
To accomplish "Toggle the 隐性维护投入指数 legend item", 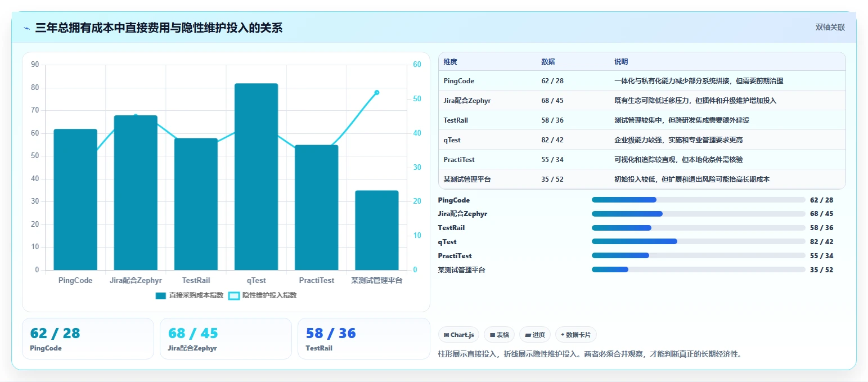I will 263,295.
